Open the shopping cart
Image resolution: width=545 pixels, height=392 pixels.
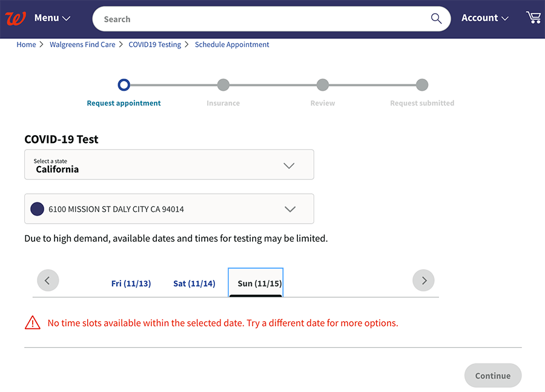533,18
